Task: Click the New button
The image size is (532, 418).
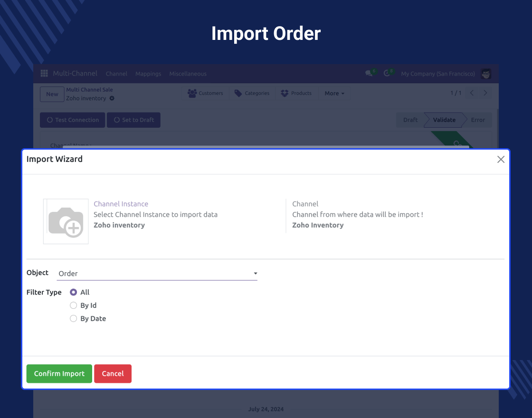Action: 52,94
